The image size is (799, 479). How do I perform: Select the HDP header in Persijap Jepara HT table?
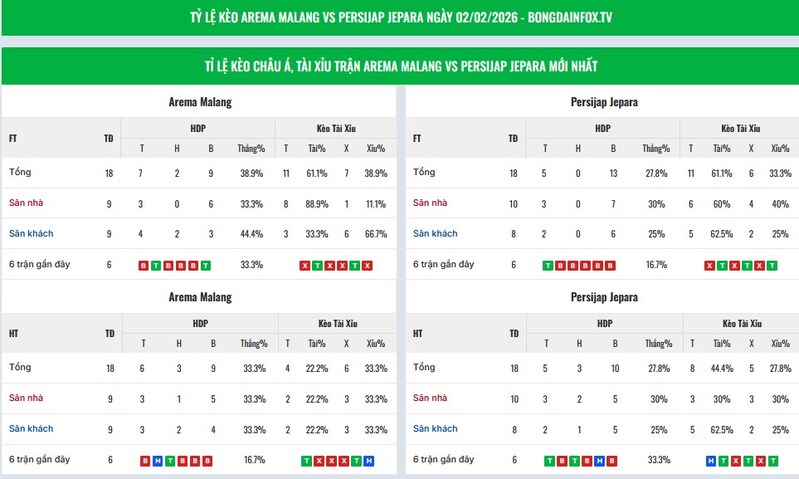point(602,324)
